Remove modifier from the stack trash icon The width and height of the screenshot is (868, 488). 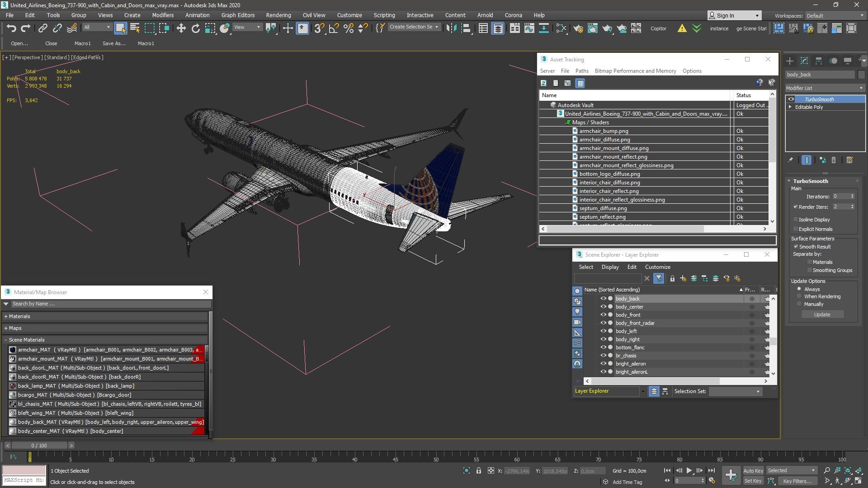834,160
